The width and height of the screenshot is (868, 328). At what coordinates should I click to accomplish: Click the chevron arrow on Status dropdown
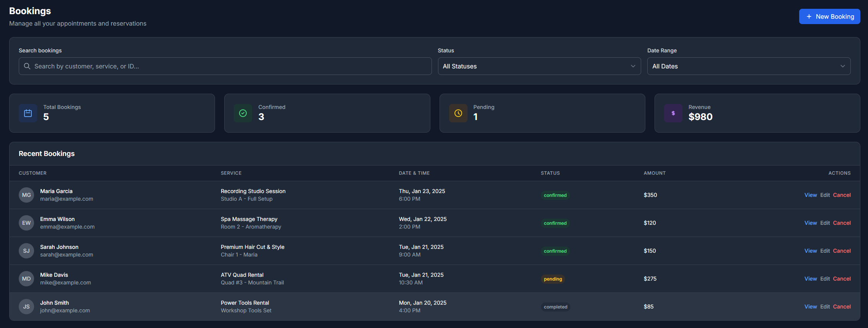[633, 66]
